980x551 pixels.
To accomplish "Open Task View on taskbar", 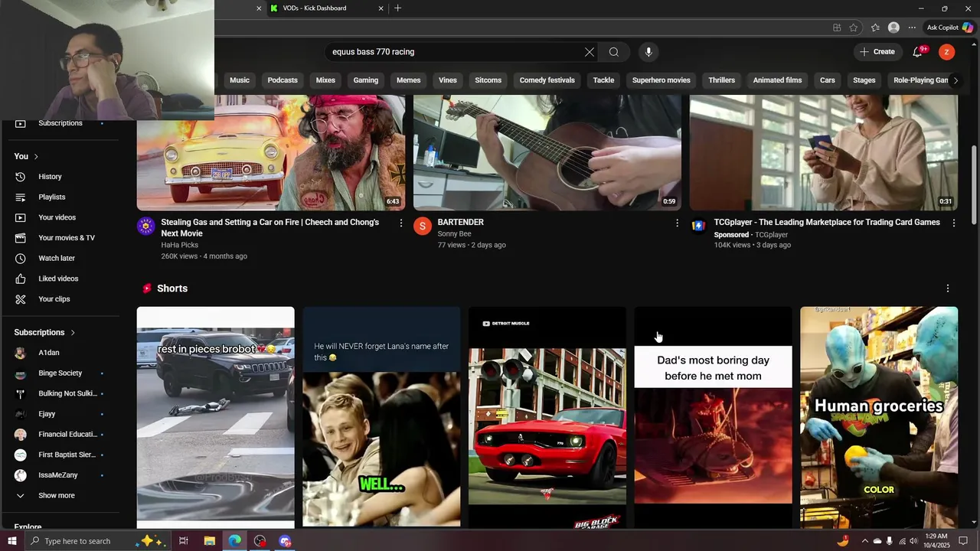I will pyautogui.click(x=184, y=541).
